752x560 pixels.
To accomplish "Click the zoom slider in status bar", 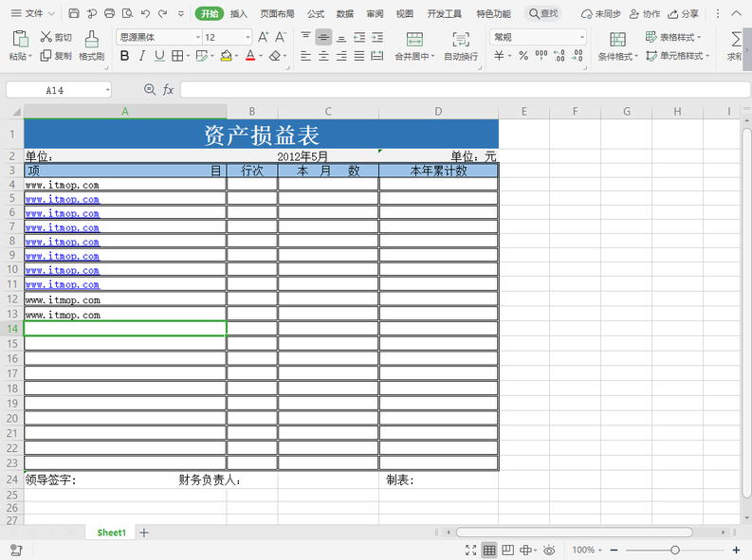I will (675, 550).
